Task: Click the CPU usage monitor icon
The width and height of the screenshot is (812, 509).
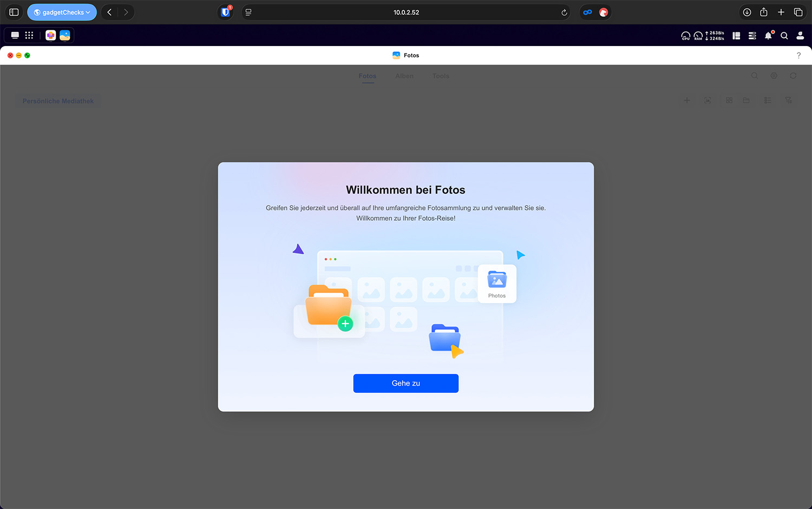Action: 685,36
